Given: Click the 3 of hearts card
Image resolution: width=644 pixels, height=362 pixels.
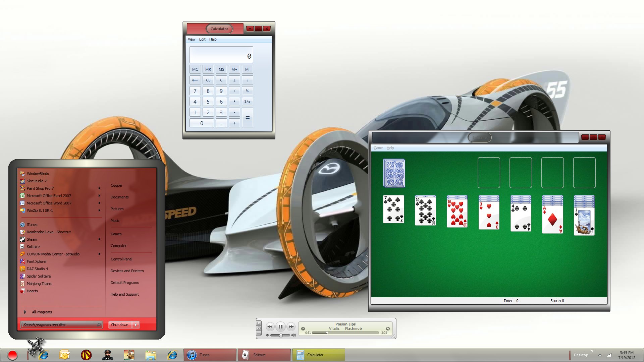Looking at the screenshot, I should tap(489, 215).
